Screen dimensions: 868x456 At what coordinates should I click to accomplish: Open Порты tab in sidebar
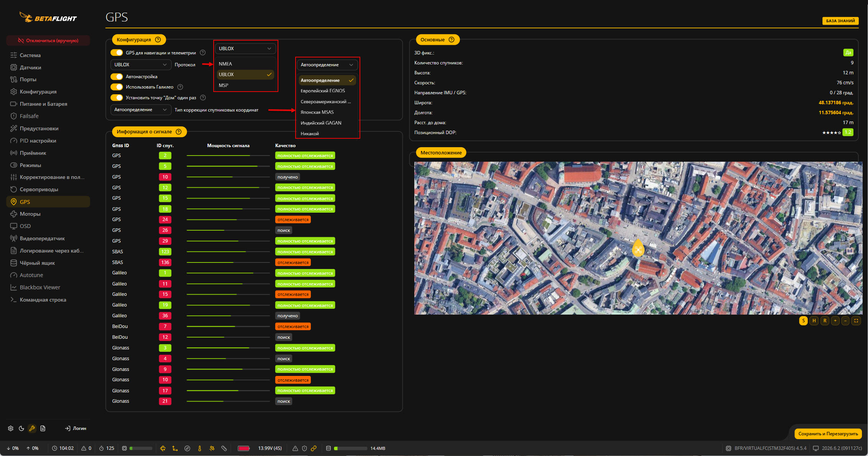48,79
